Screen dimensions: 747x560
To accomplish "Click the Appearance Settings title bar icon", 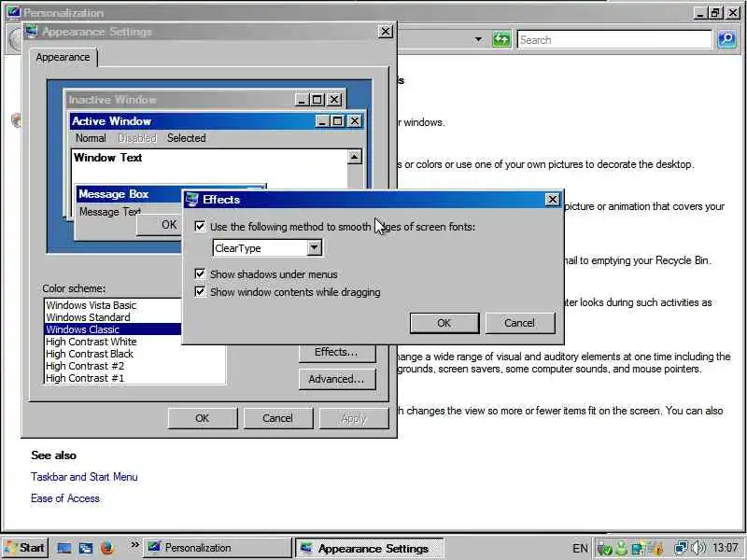I will tap(32, 32).
